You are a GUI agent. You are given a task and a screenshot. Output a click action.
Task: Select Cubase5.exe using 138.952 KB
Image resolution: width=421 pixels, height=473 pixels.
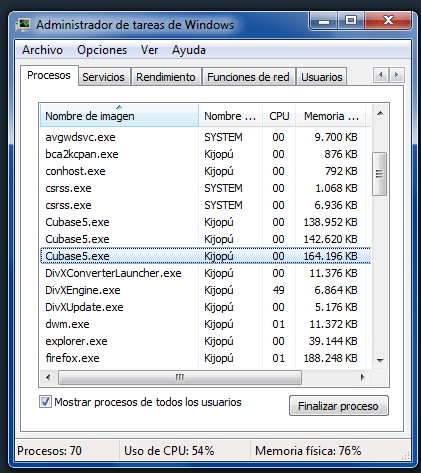[x=205, y=222]
